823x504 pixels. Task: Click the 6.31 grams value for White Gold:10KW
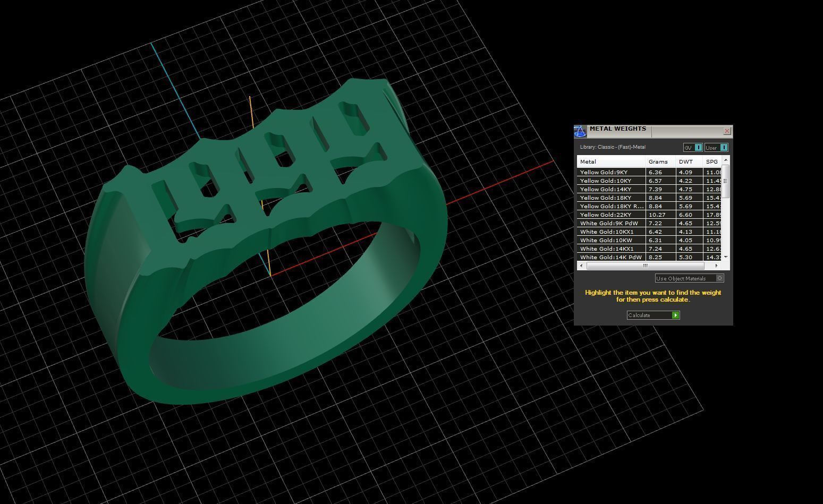pyautogui.click(x=655, y=240)
